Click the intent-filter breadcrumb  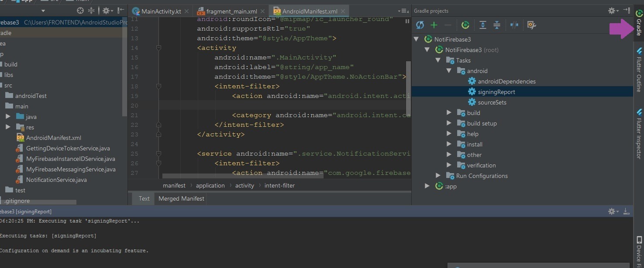pyautogui.click(x=279, y=185)
